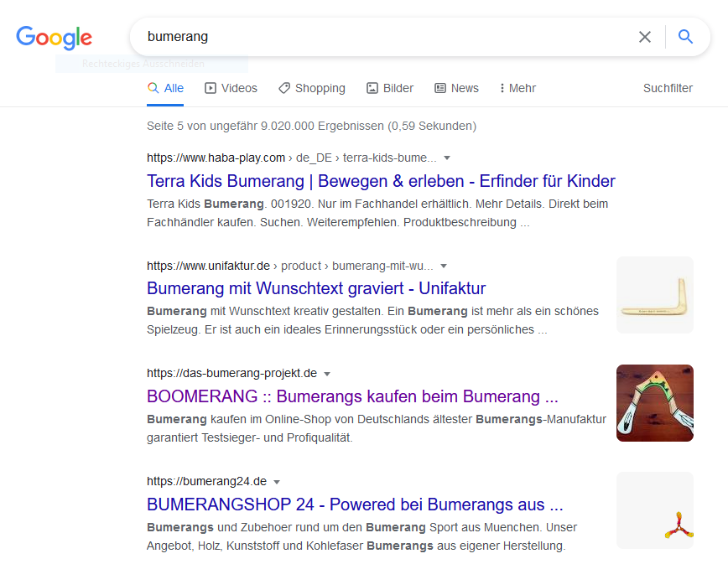Open Terra Kids Bumerang result link
728x564 pixels.
[x=381, y=181]
